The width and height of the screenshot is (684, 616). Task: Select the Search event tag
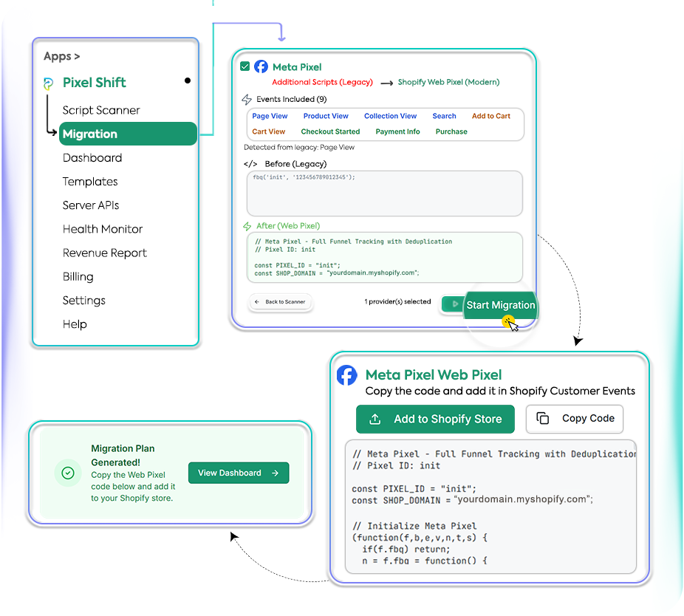click(444, 116)
